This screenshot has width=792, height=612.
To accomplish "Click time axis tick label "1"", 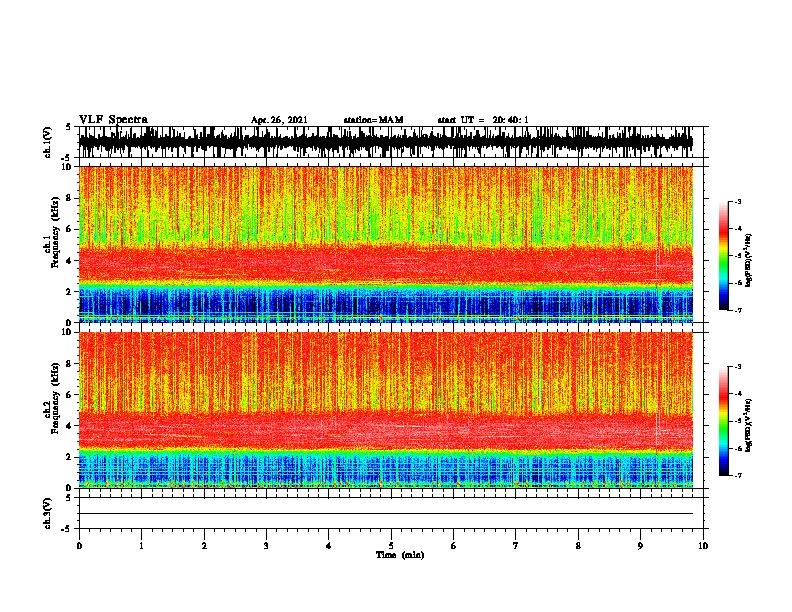I will (141, 545).
